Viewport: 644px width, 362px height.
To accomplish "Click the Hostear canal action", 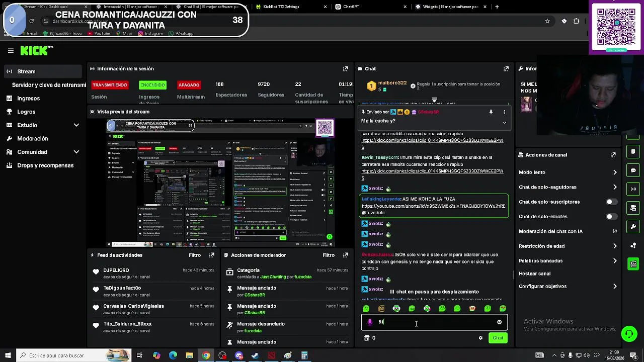I will 534,274.
